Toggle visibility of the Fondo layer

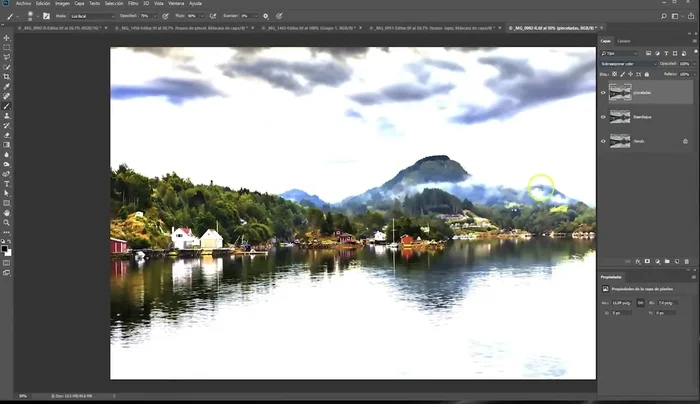coord(603,141)
